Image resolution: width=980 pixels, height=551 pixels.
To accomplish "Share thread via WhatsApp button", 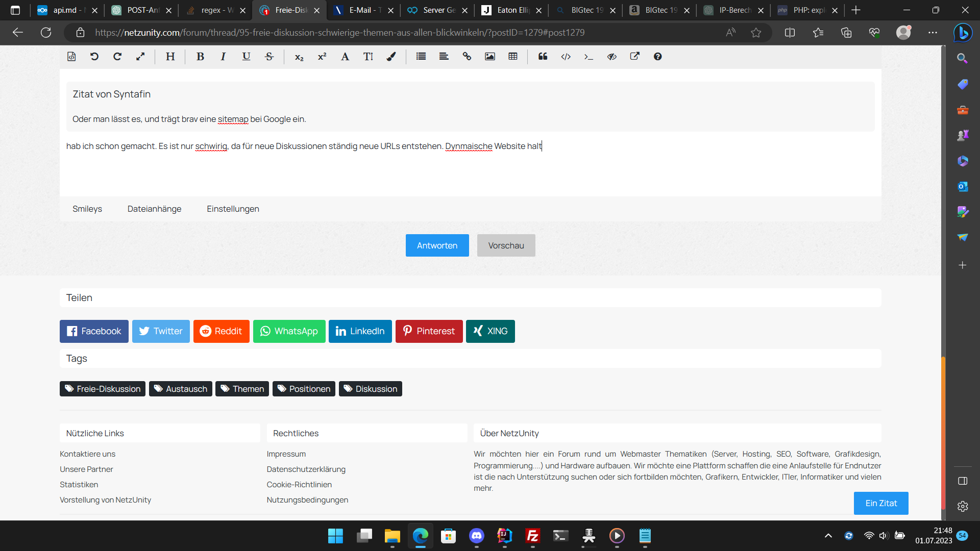I will click(289, 331).
